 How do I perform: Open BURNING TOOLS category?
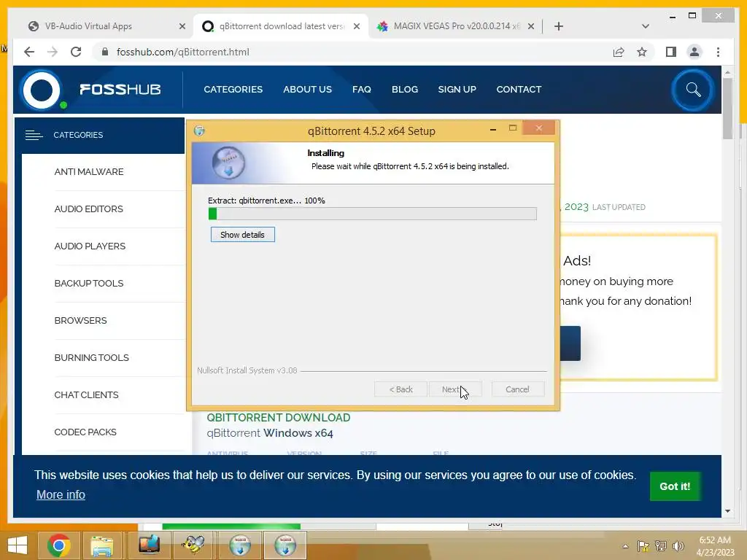point(91,357)
